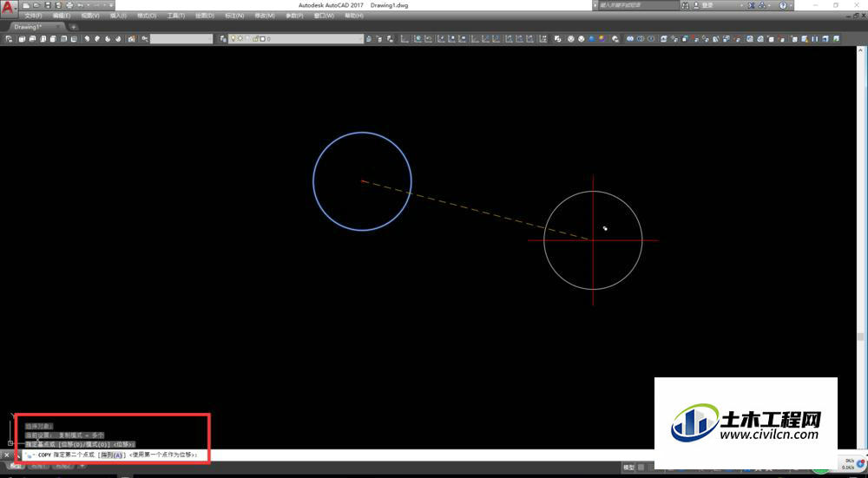Open the 工具(T) menu
This screenshot has height=478, width=868.
pyautogui.click(x=176, y=16)
